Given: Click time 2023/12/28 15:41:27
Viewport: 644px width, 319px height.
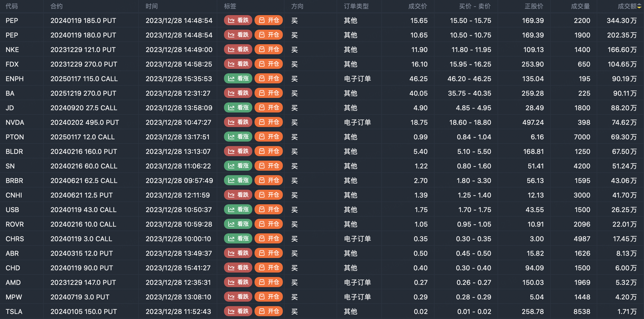Looking at the screenshot, I should click(178, 268).
